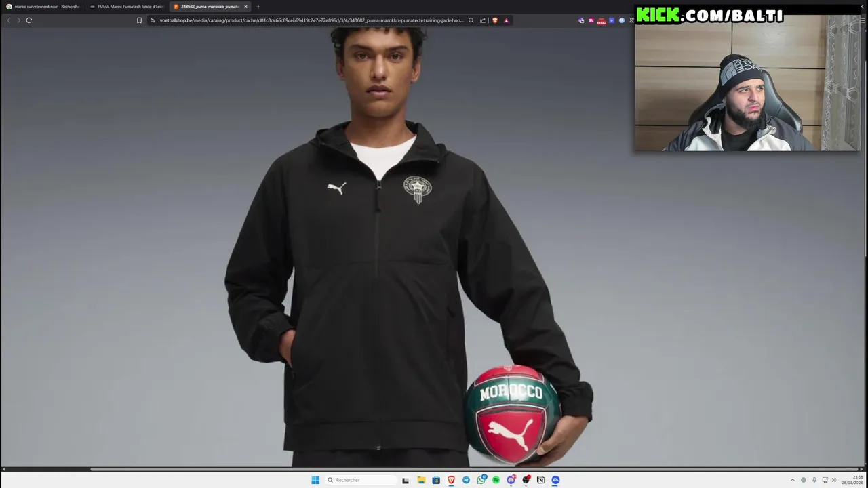868x488 pixels.
Task: Open Microsoft Store from the taskbar
Action: tap(436, 480)
